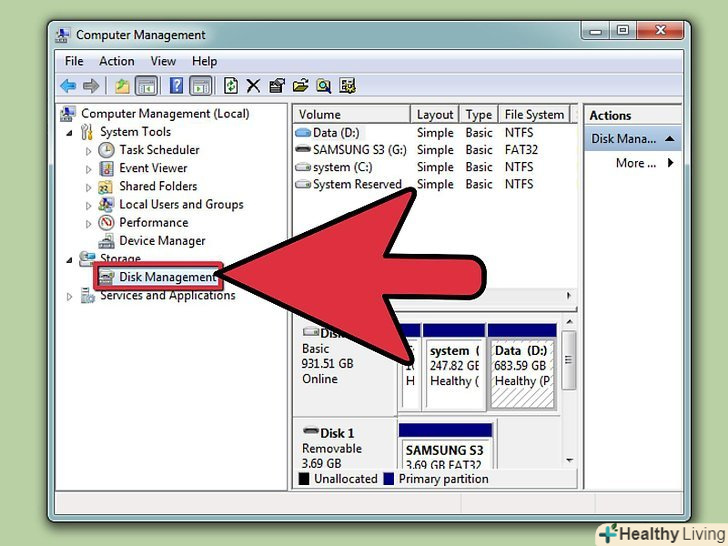The image size is (728, 546).
Task: Click the FAT32 cell of SAMSUNG S3
Action: 521,150
